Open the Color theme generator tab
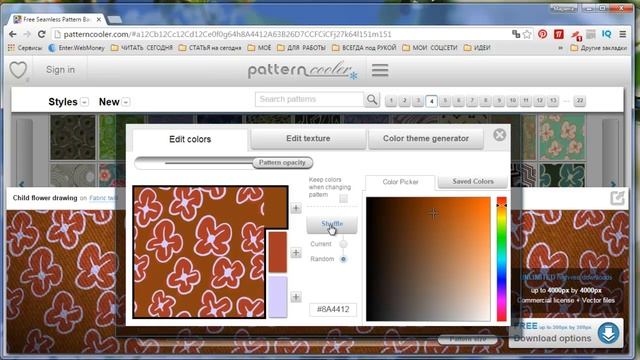Viewport: 640px width, 360px height. point(426,139)
